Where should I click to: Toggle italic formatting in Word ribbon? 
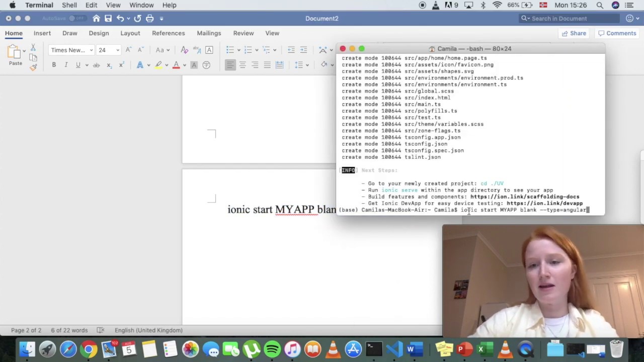(66, 65)
